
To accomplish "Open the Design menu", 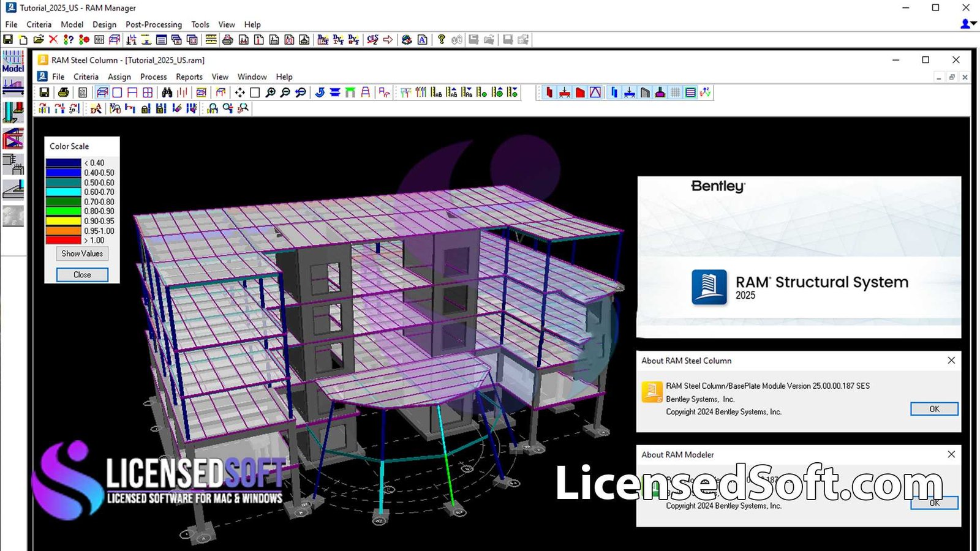I will tap(104, 24).
